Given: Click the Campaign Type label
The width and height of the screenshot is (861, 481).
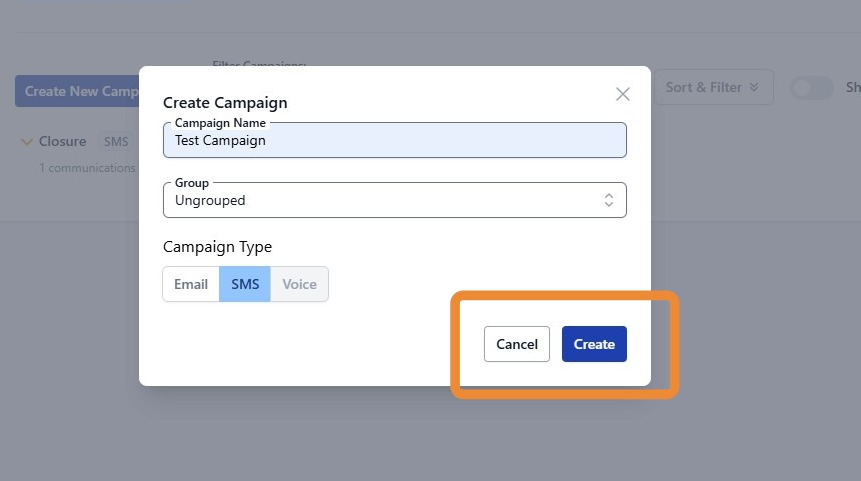Looking at the screenshot, I should (x=217, y=247).
